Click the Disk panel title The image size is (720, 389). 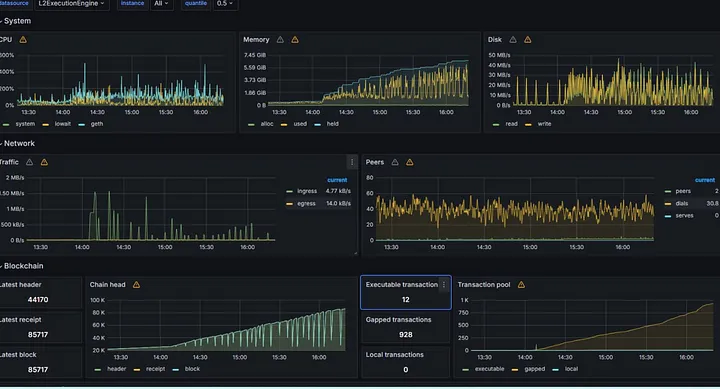495,40
